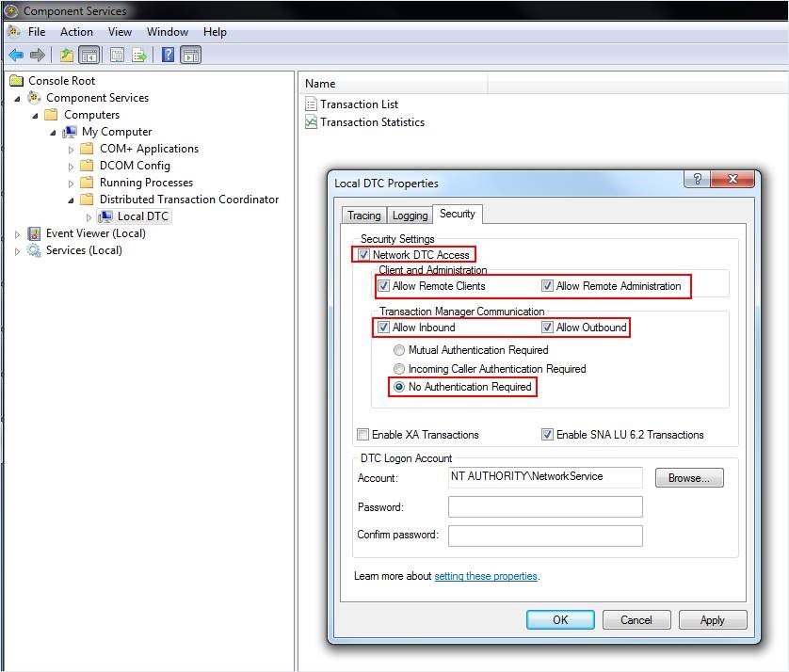This screenshot has height=672, width=789.
Task: Click the blue Help toolbar icon
Action: [x=169, y=55]
